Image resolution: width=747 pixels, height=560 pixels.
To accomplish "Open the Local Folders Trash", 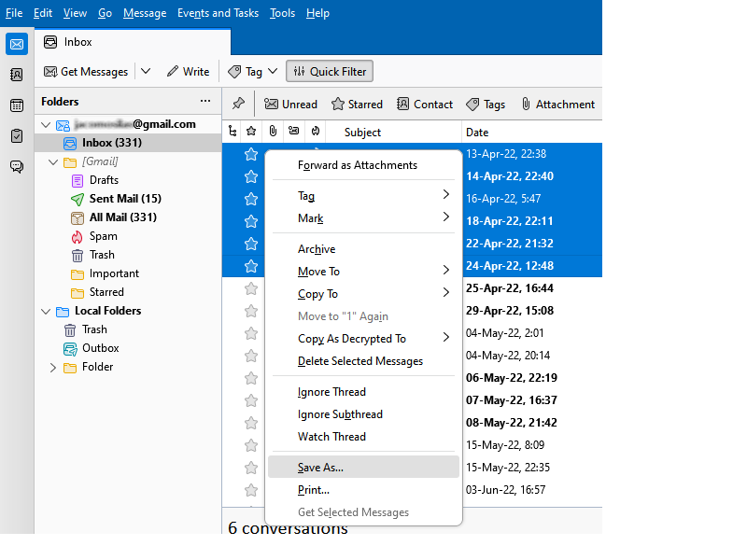I will point(94,329).
